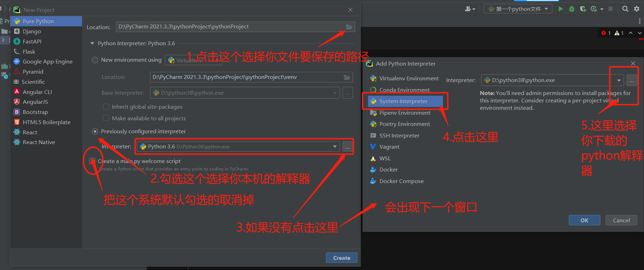This screenshot has height=270, width=644.
Task: Select Pure Python project type
Action: [46, 21]
